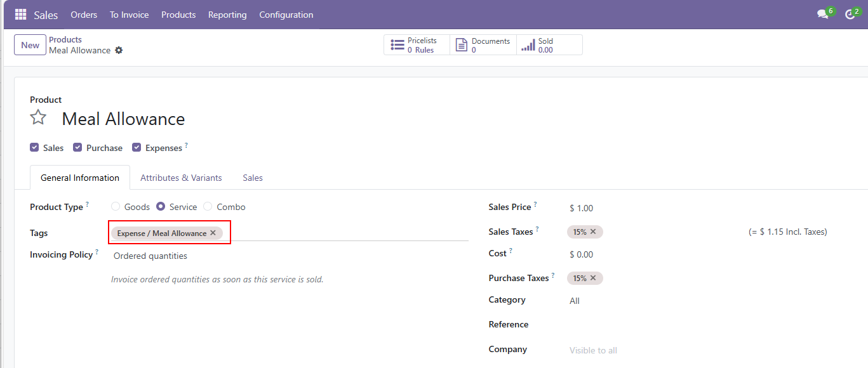Click the (= $ 1.15 Incl. Taxes) text
Screen dimensions: 868x368
[x=787, y=232]
